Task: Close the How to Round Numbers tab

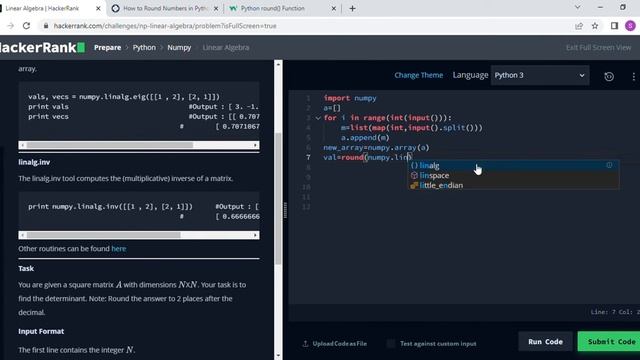Action: point(216,8)
